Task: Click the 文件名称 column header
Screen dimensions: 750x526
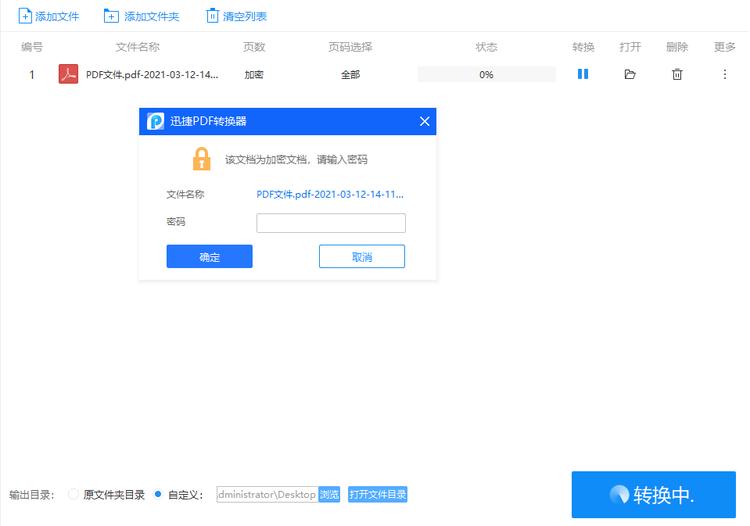Action: click(138, 47)
